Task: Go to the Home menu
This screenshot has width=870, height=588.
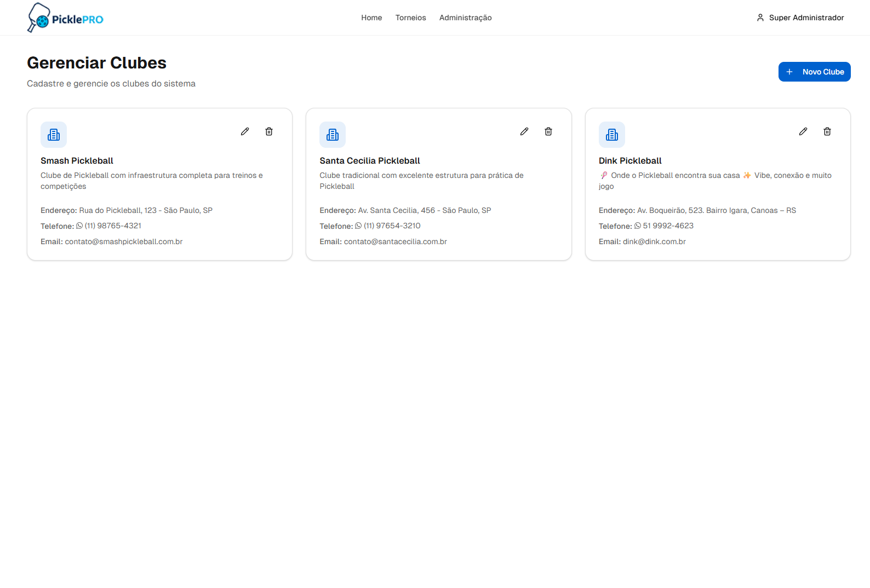Action: 371,18
